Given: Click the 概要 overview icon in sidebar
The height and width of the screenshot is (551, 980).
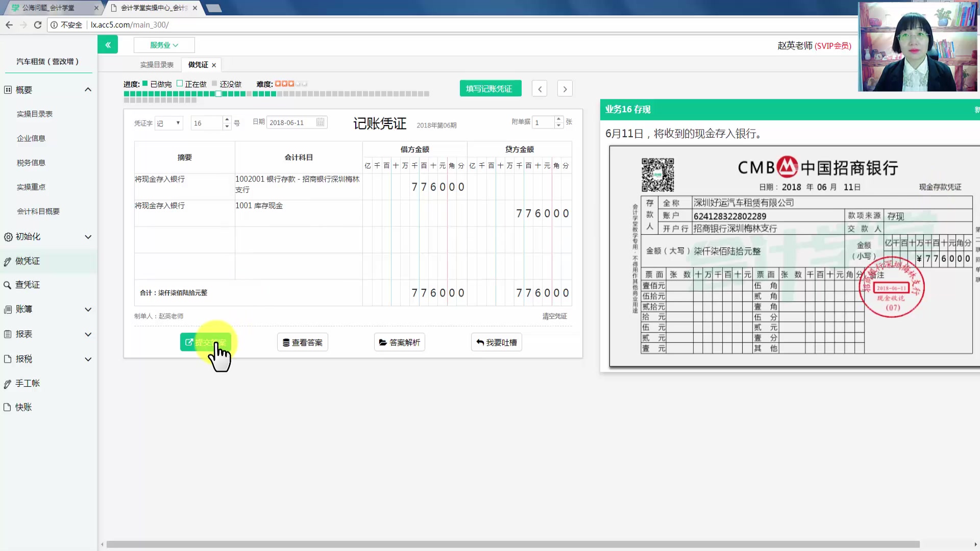Looking at the screenshot, I should 7,89.
